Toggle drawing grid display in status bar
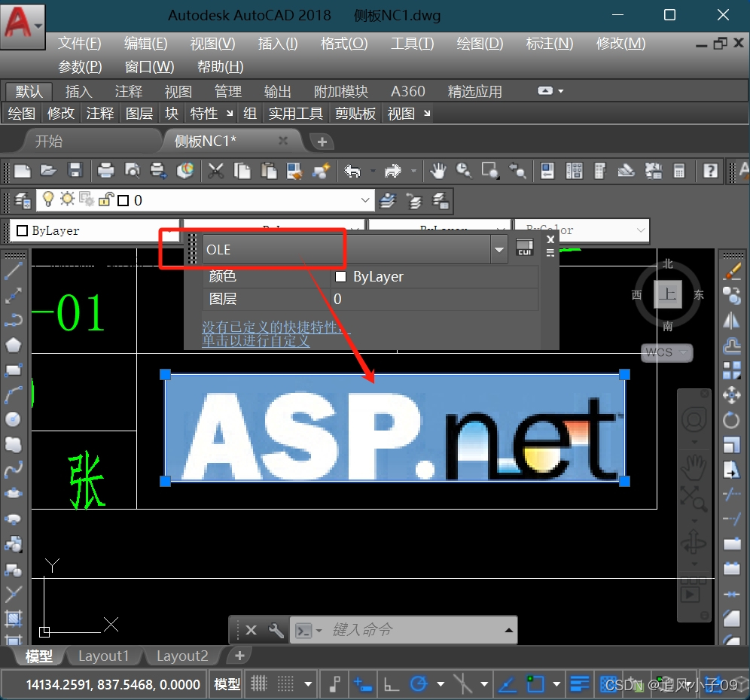This screenshot has width=750, height=700. coord(259,684)
